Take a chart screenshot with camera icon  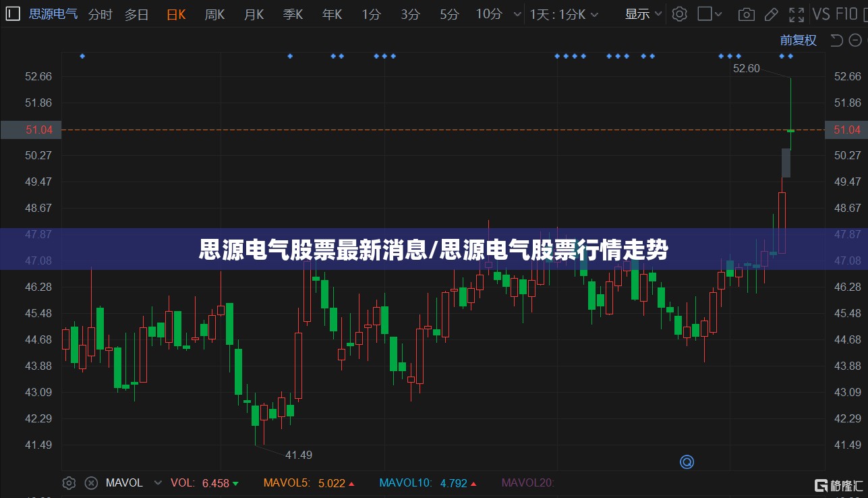(x=746, y=14)
